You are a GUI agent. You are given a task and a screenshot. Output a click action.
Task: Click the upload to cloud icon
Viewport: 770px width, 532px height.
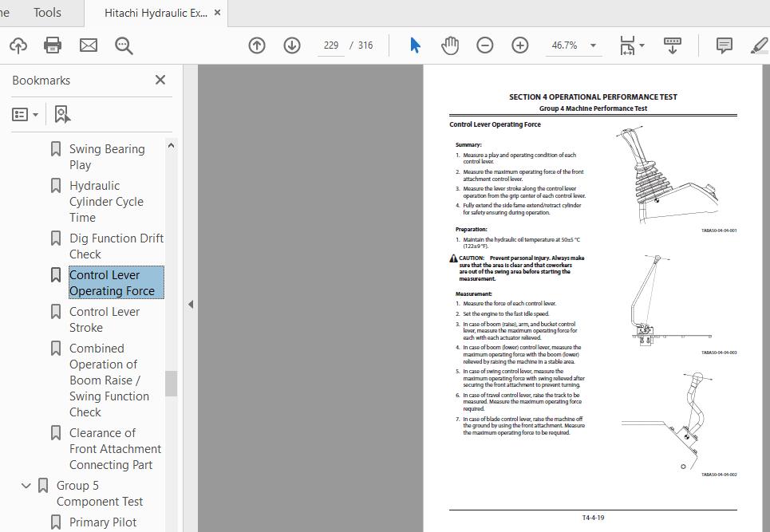(18, 45)
